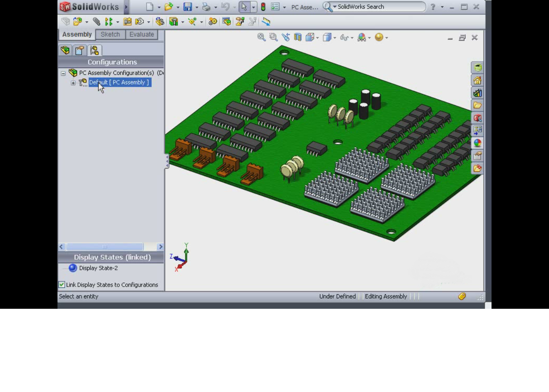Click the Rebuild traffic light icon
The image size is (549, 392).
[x=263, y=7]
